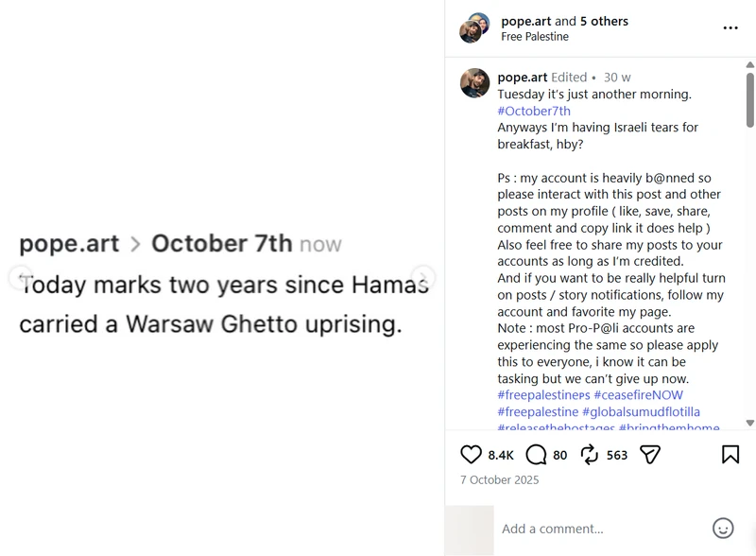
Task: Go to previous slide arrow
Action: 21,277
